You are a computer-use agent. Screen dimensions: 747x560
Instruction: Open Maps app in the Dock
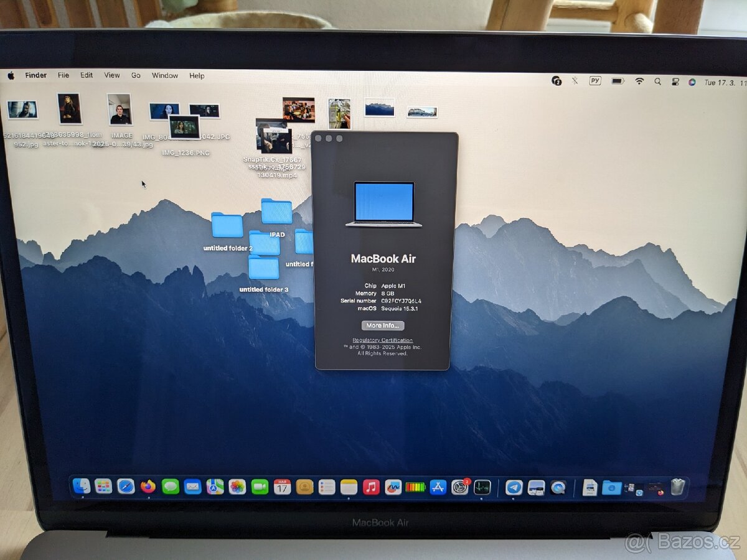[215, 487]
